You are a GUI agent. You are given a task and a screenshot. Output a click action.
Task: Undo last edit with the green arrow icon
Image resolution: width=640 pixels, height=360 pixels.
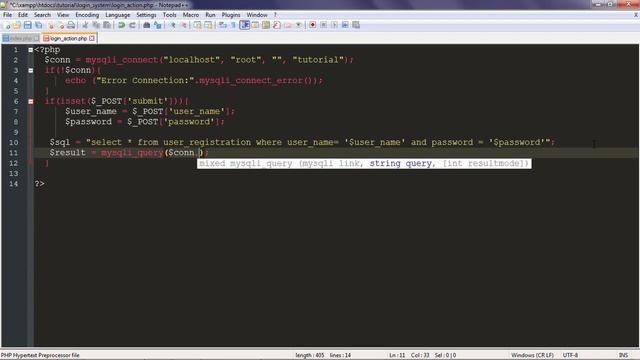tap(121, 25)
